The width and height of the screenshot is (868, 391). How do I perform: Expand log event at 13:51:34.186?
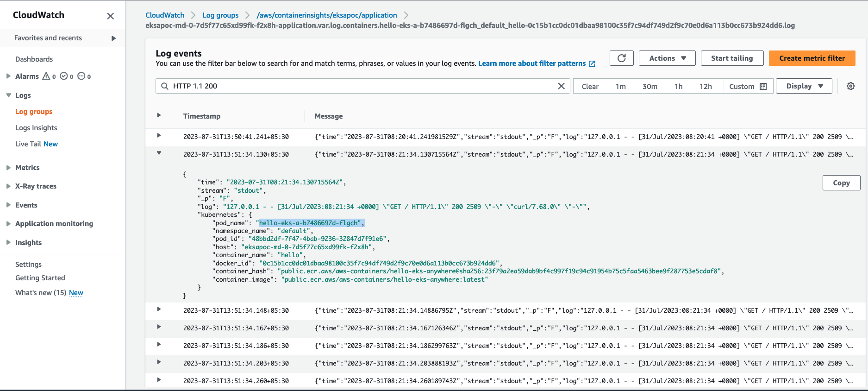159,344
